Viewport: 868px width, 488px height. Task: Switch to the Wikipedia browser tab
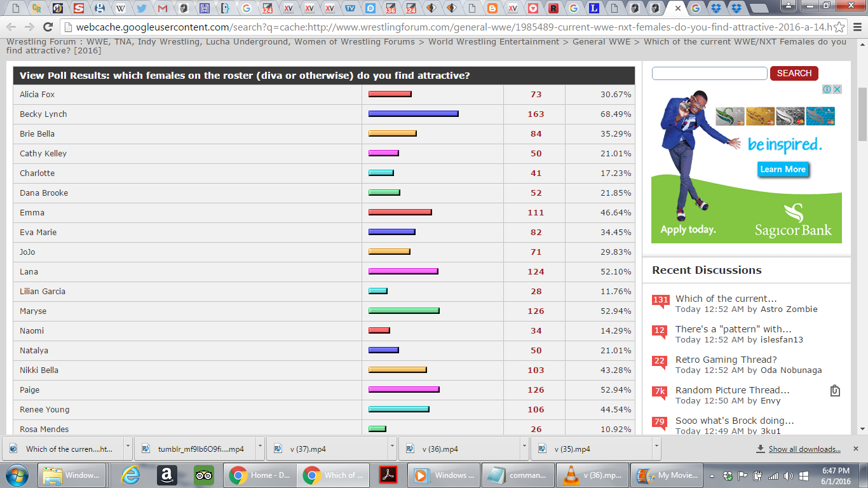click(x=120, y=8)
